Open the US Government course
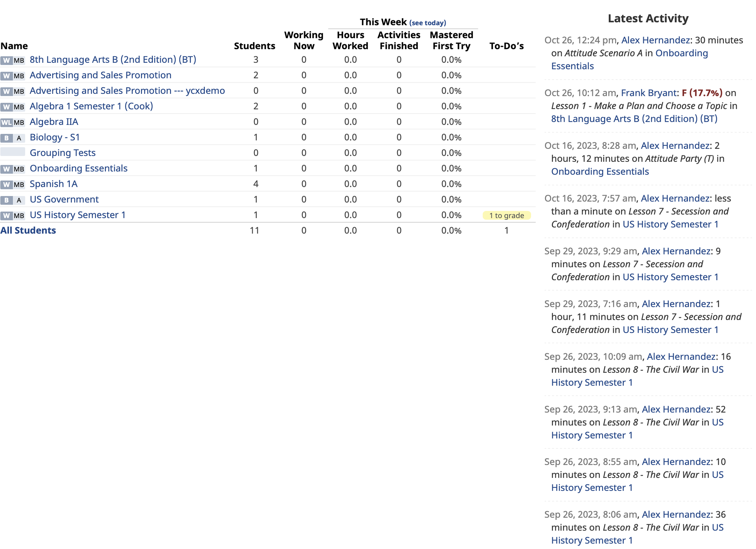This screenshot has width=756, height=549. pos(64,199)
